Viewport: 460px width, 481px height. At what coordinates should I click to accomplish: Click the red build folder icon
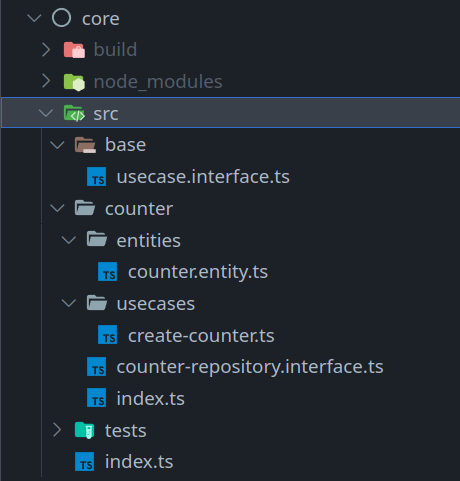pyautogui.click(x=74, y=50)
